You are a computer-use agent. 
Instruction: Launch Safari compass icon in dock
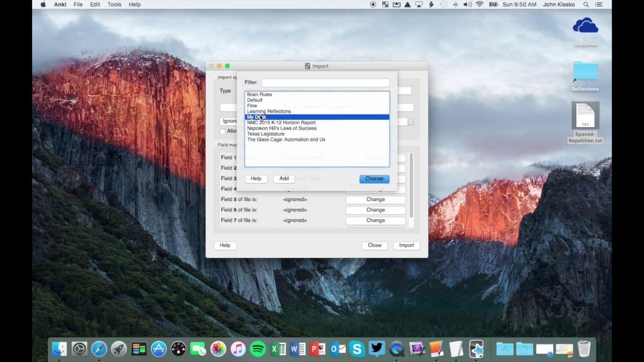99,348
